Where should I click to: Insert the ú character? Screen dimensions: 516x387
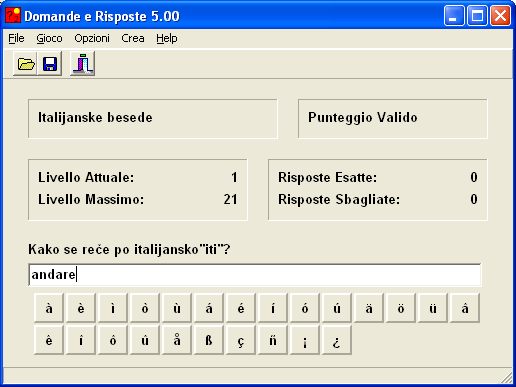pyautogui.click(x=337, y=308)
